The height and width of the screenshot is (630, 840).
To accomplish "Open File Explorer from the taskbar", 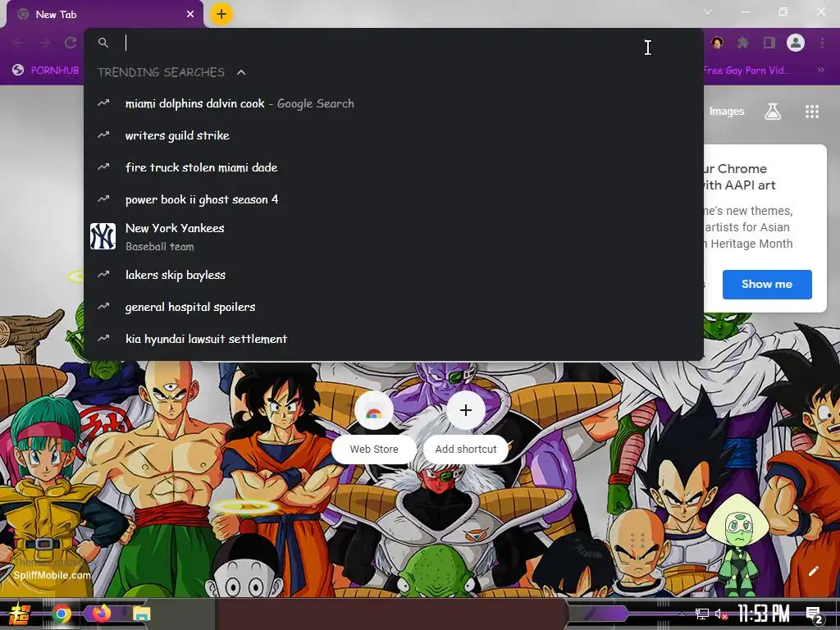I will pyautogui.click(x=141, y=614).
